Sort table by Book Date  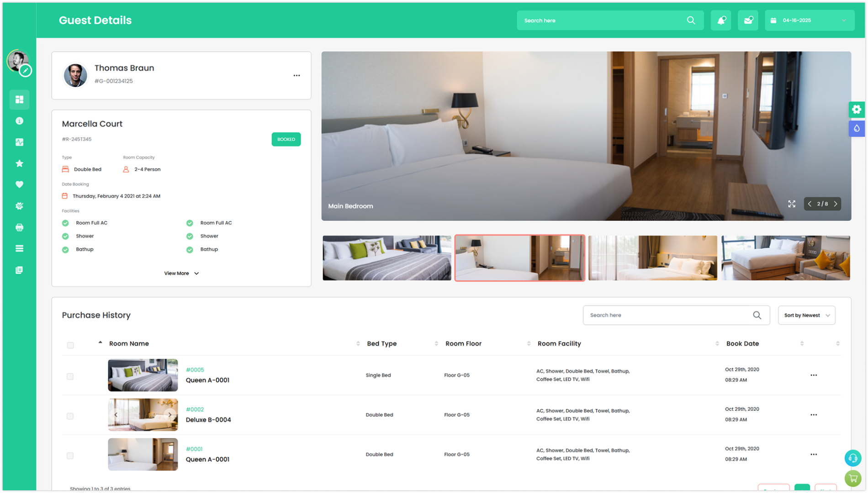tap(742, 344)
